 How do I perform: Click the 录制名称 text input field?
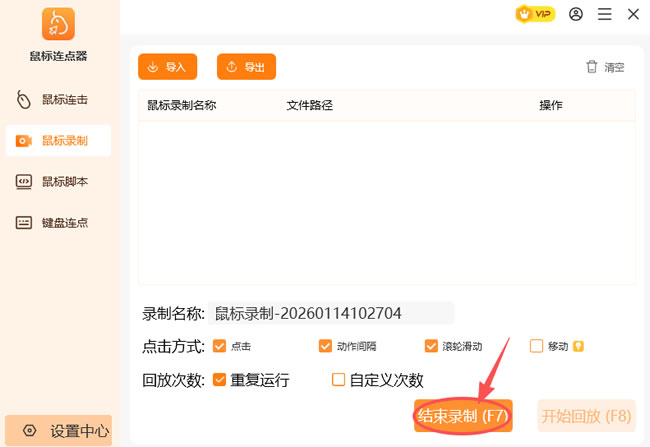click(x=330, y=313)
